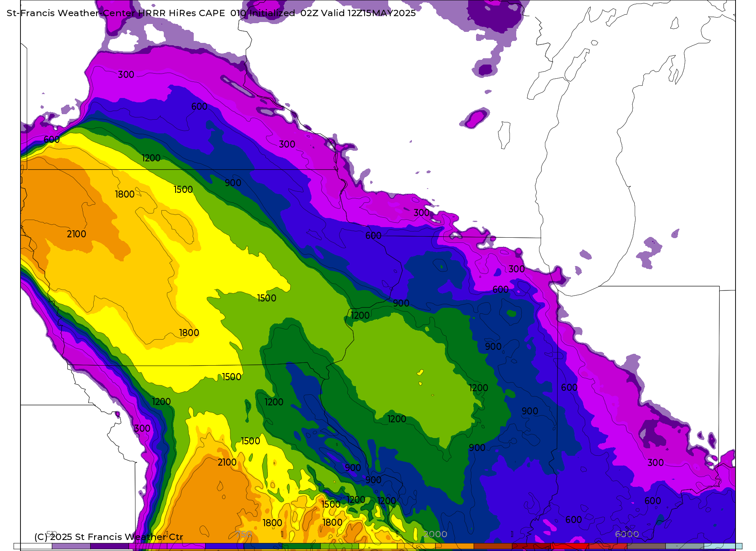756x551 pixels.
Task: Click the 2100 contour label in the lower orange area
Action: 227,462
